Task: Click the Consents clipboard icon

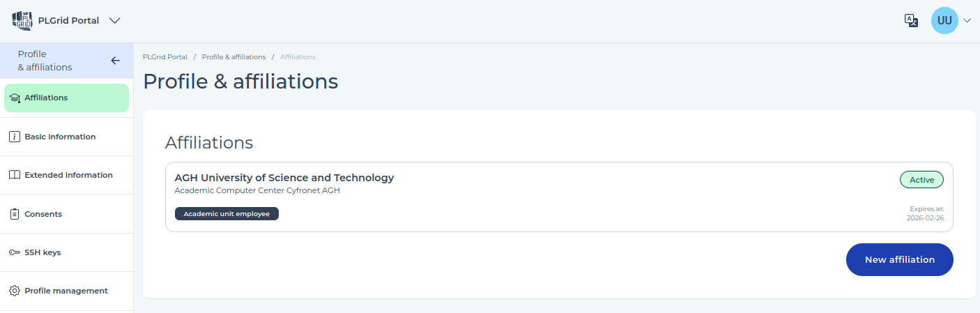Action: (x=15, y=214)
